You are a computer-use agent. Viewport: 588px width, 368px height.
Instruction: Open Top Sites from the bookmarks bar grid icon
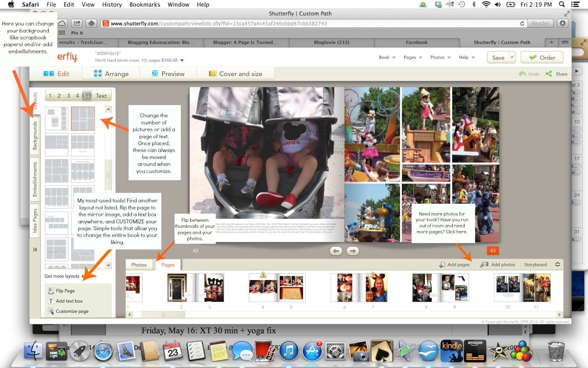tap(62, 33)
